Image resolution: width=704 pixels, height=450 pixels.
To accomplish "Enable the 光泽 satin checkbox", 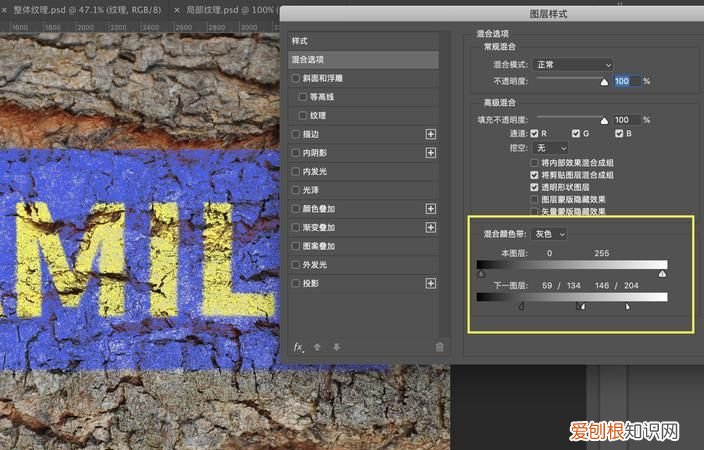I will (295, 190).
